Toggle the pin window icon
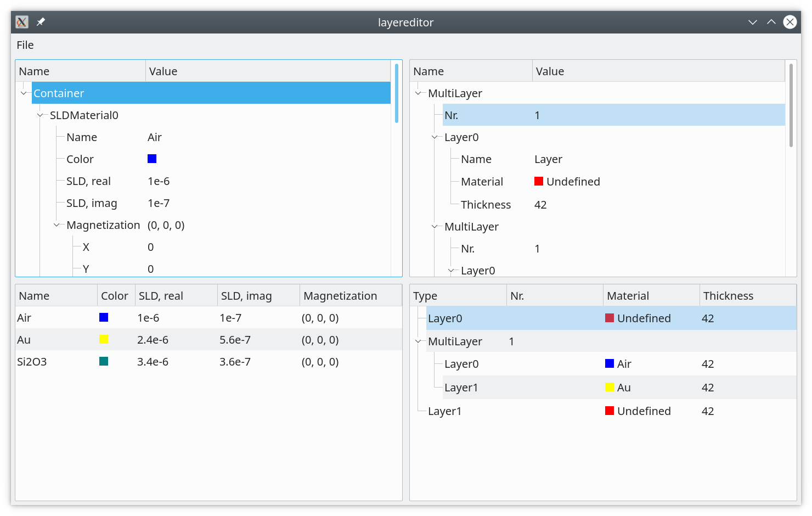The height and width of the screenshot is (516, 812). (41, 22)
